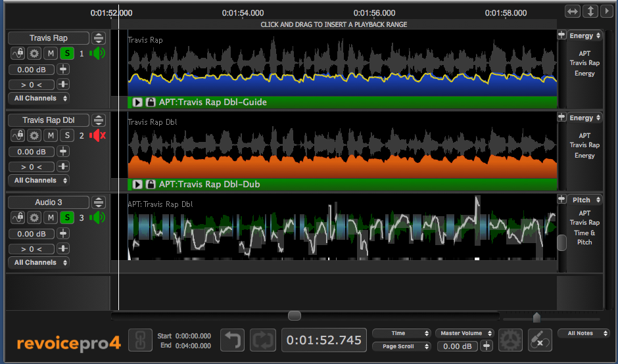
Task: Click the Travis Rap Dbl track name button
Action: 49,120
